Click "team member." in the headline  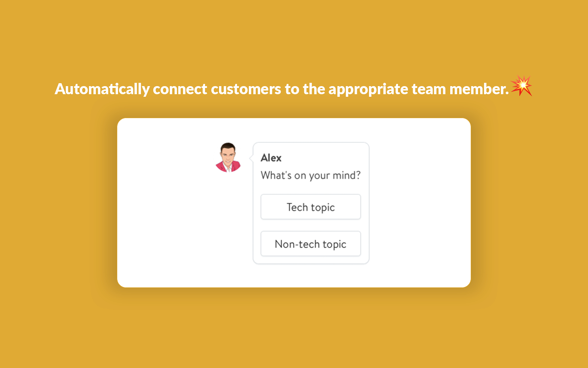click(460, 89)
